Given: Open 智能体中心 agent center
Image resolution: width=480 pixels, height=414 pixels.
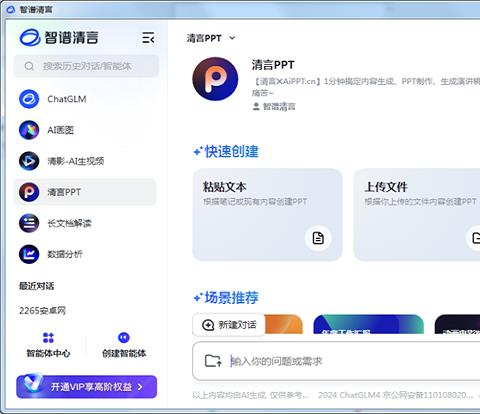Looking at the screenshot, I should tap(48, 345).
